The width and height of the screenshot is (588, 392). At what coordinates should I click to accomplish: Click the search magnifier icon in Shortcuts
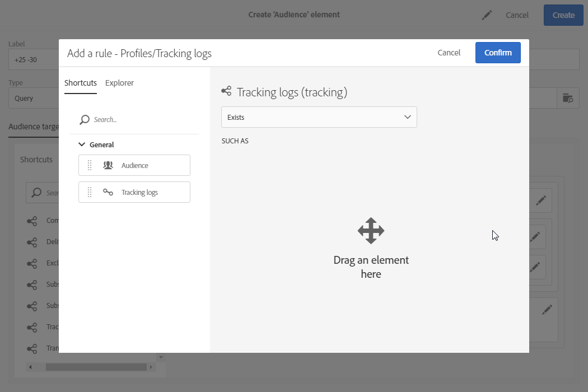85,120
